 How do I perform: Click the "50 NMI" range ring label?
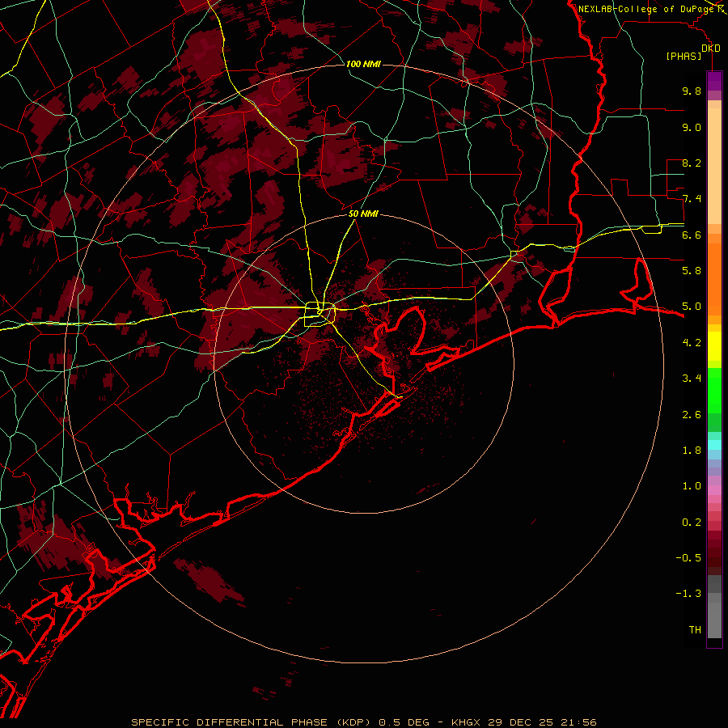click(x=363, y=214)
